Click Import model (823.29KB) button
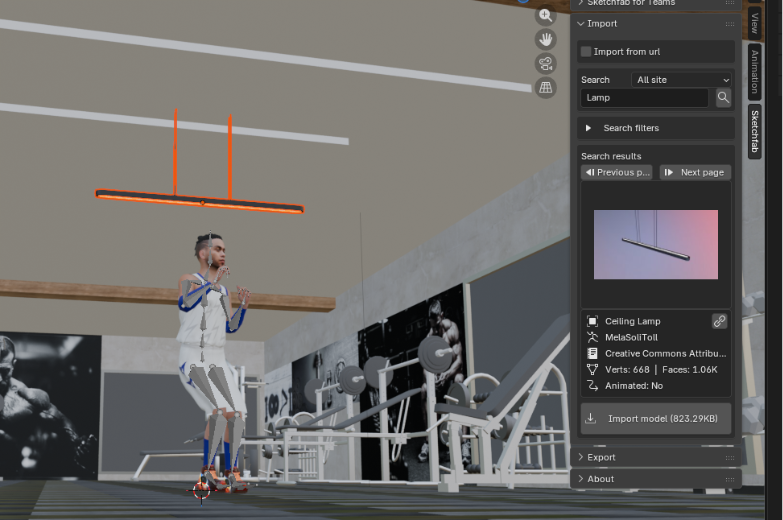 click(656, 419)
